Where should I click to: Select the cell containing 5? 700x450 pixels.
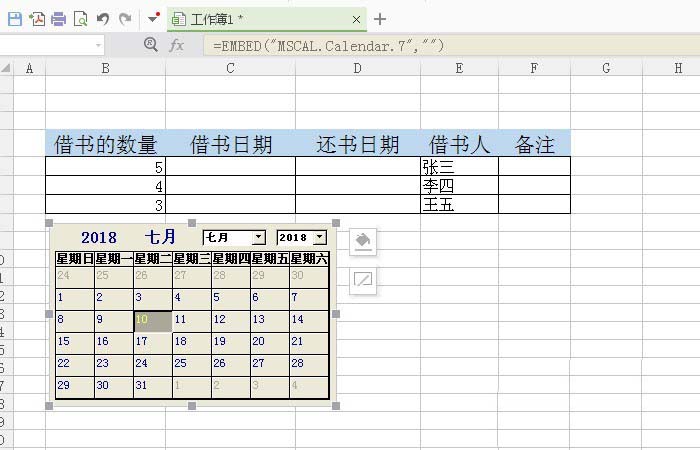point(105,166)
